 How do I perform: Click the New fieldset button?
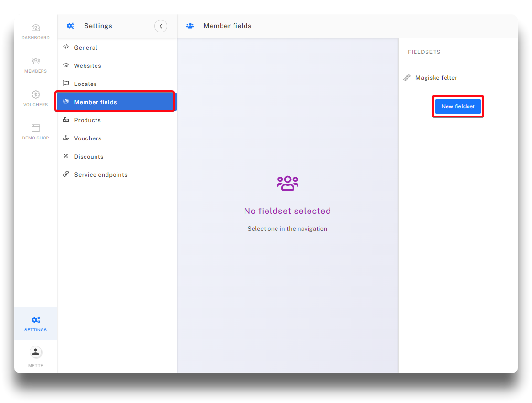tap(458, 106)
